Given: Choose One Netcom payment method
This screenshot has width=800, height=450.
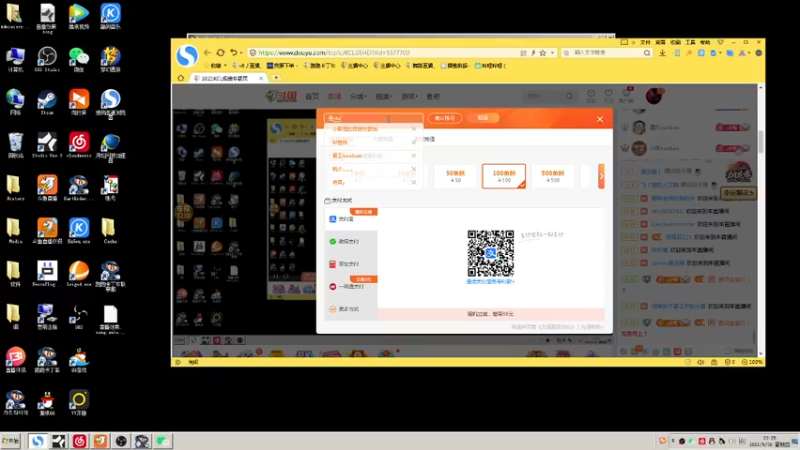Looking at the screenshot, I should [x=351, y=286].
